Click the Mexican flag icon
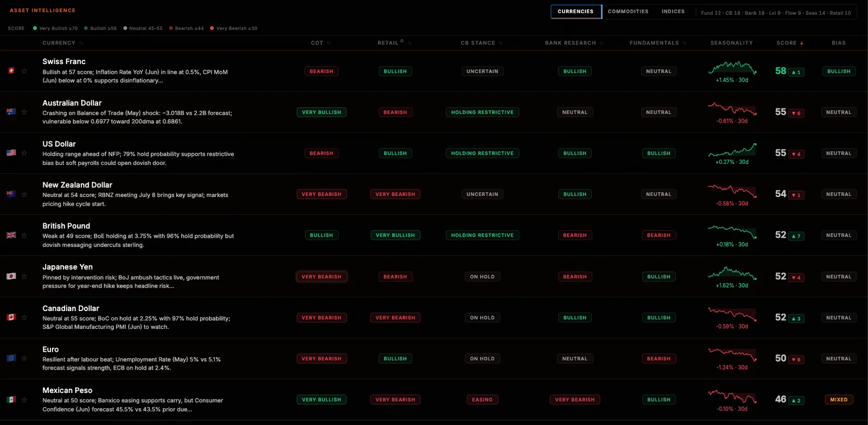Viewport: 868px width, 425px height. tap(11, 399)
